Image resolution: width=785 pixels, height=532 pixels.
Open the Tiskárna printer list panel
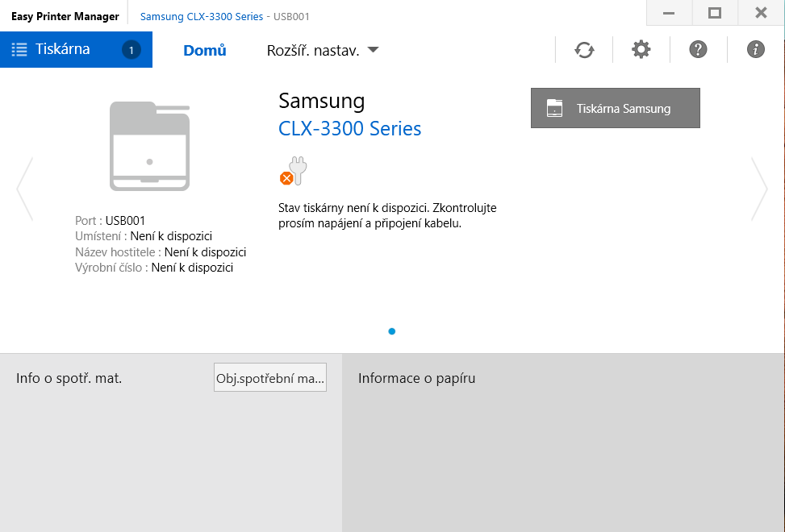pyautogui.click(x=63, y=49)
